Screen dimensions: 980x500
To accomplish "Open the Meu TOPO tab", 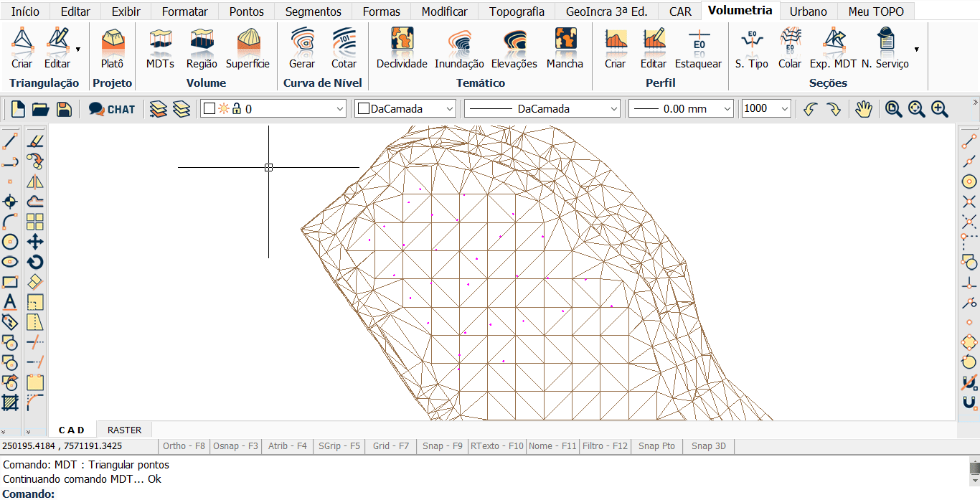I will [x=876, y=11].
